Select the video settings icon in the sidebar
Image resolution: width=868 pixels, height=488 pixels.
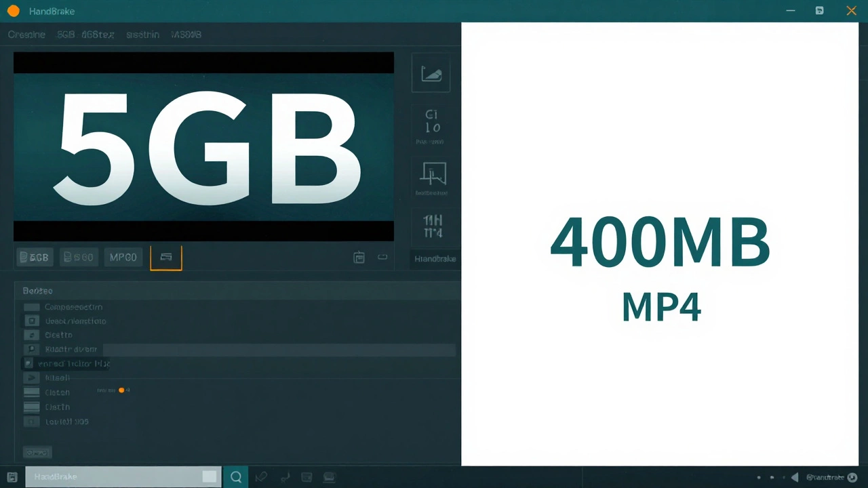[432, 127]
